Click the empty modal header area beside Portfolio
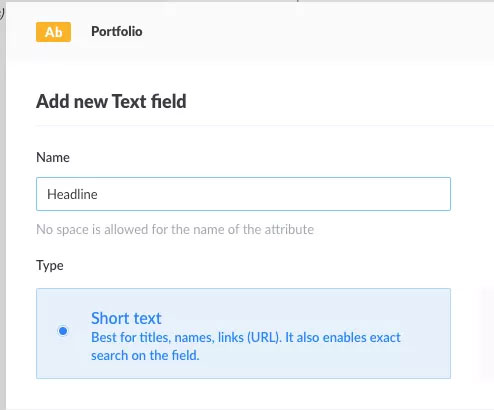 click(317, 32)
